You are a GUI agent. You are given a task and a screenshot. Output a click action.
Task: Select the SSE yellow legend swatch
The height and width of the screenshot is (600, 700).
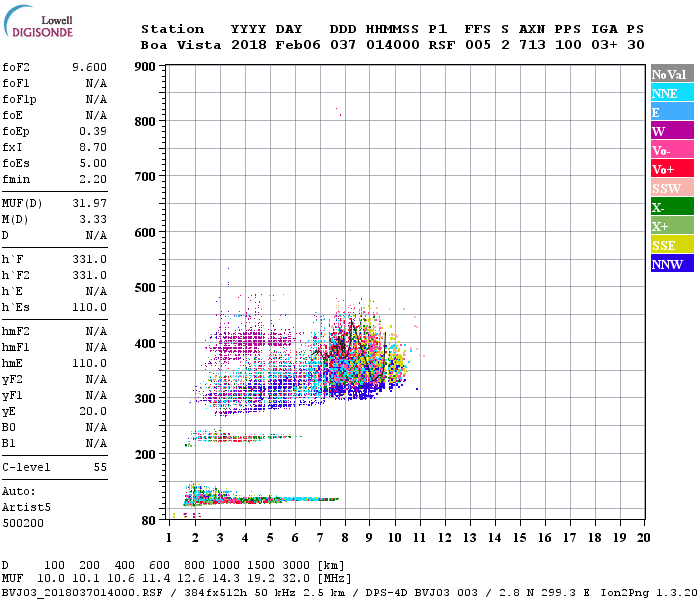click(672, 245)
